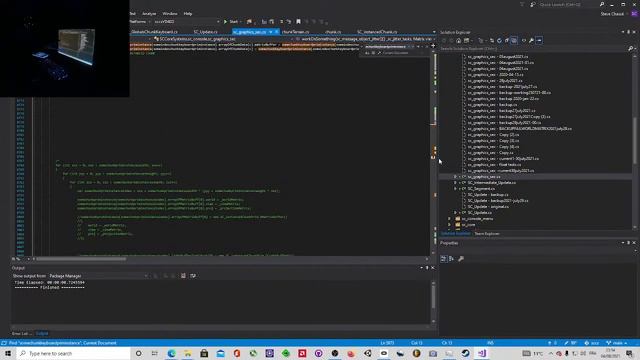Click Solution Explorer's Forward navigation arrow
The height and width of the screenshot is (360, 640).
(x=451, y=40)
